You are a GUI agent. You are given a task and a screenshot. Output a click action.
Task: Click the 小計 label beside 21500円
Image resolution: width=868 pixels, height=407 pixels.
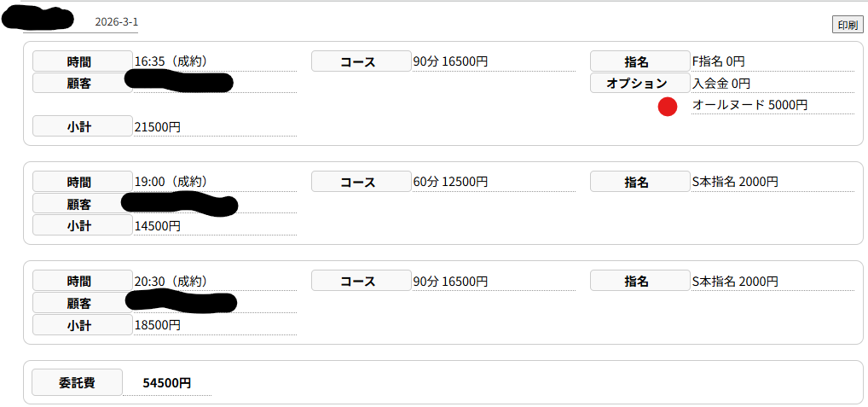[x=83, y=126]
